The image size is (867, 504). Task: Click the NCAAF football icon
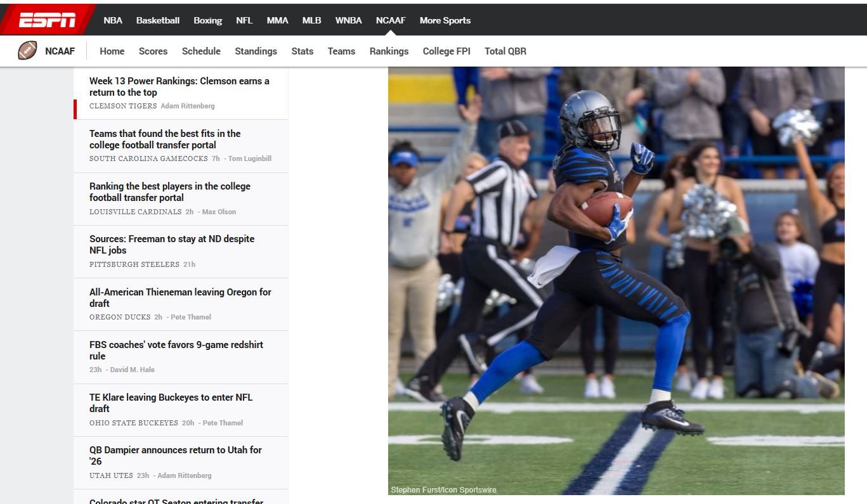tap(27, 51)
